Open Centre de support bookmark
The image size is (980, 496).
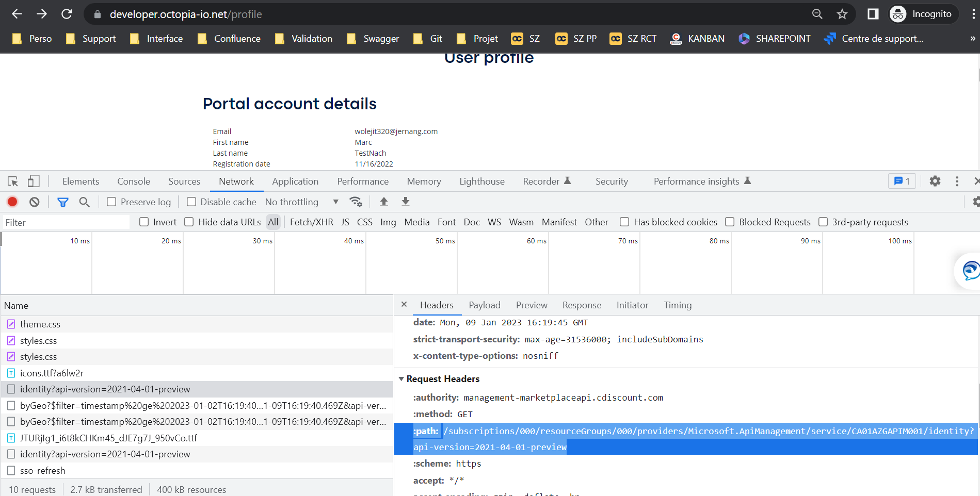(x=874, y=39)
